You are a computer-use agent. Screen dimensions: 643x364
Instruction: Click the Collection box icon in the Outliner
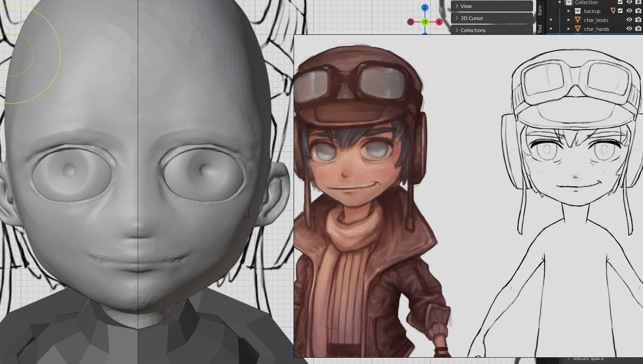(x=569, y=2)
